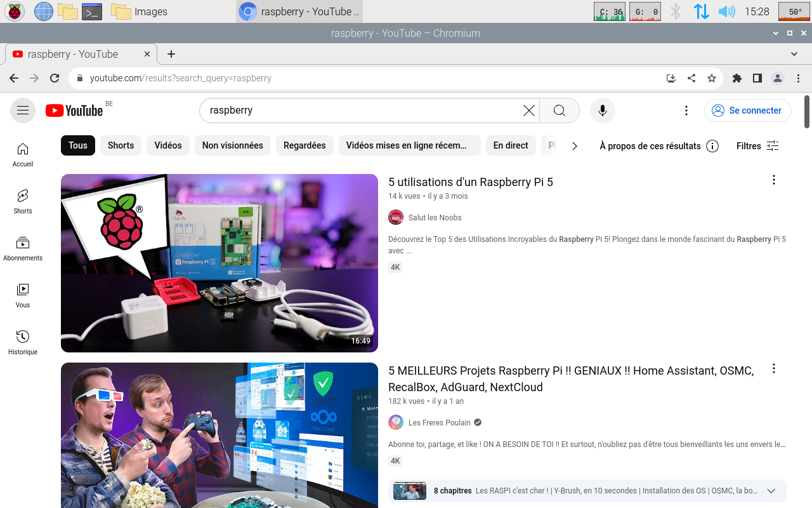Open Historique in the sidebar
Screen dimensions: 812x508
(x=23, y=343)
